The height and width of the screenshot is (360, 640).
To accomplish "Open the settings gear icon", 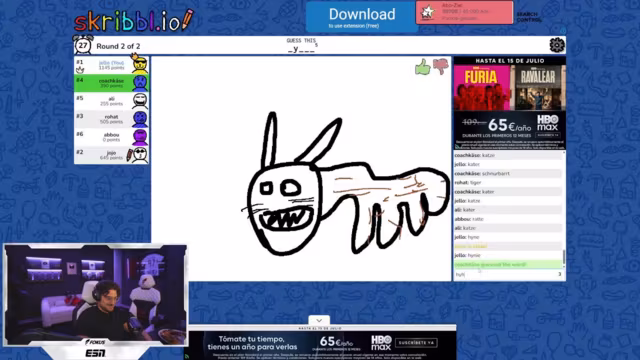I will [557, 45].
